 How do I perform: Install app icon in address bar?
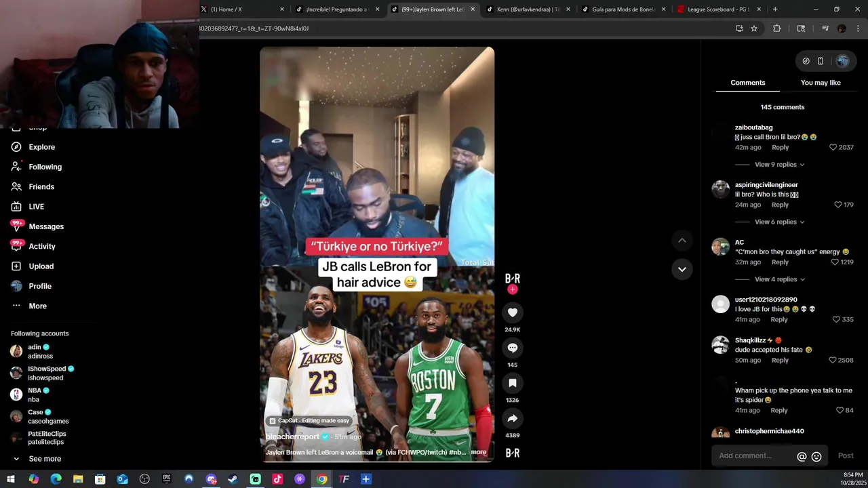(739, 28)
